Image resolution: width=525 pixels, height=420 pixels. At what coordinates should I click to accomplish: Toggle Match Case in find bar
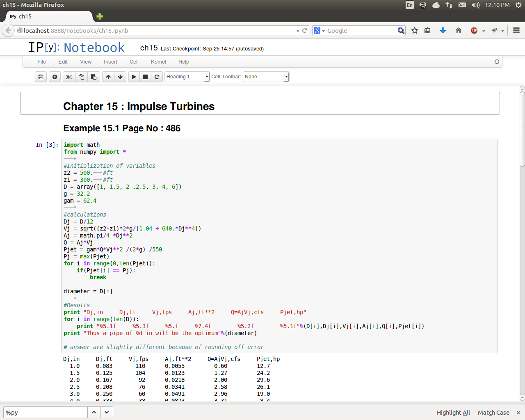coord(493,413)
